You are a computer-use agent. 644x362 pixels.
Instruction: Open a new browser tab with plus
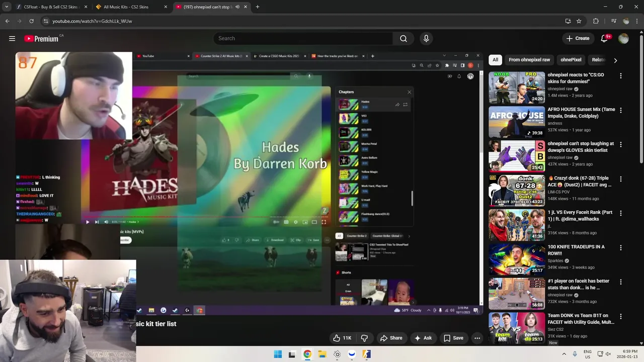258,7
